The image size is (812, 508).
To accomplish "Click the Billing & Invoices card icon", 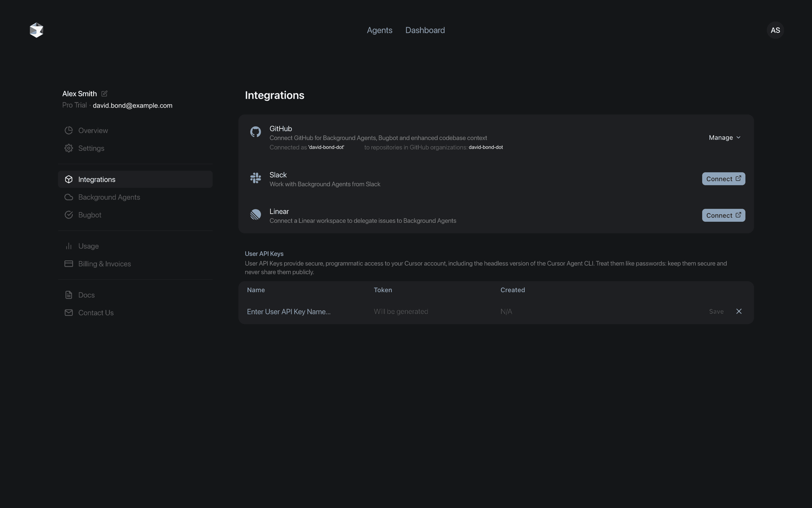I will (69, 264).
